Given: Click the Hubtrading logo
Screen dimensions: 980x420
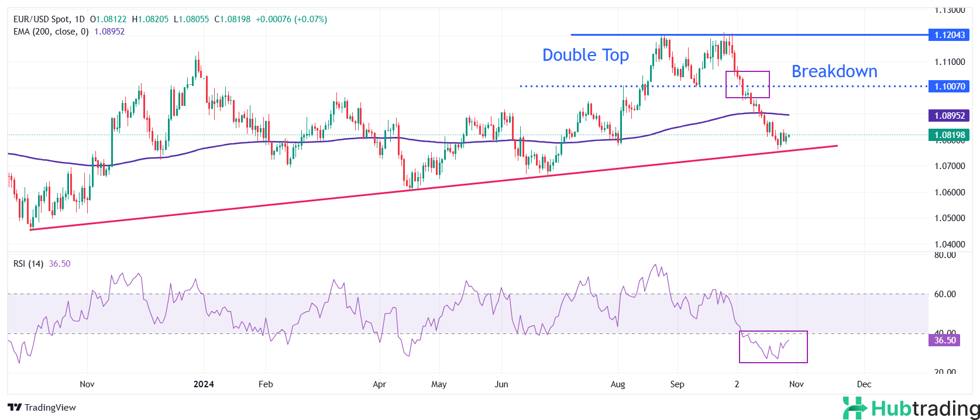Looking at the screenshot, I should coord(911,408).
